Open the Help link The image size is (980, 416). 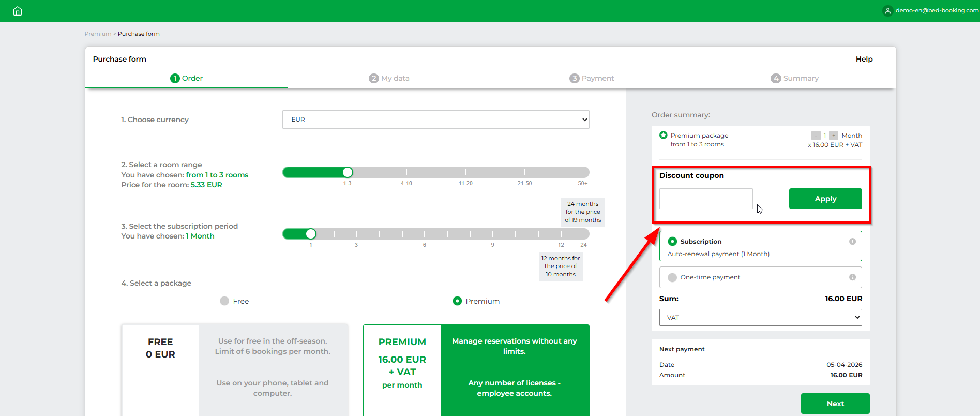[x=864, y=59]
